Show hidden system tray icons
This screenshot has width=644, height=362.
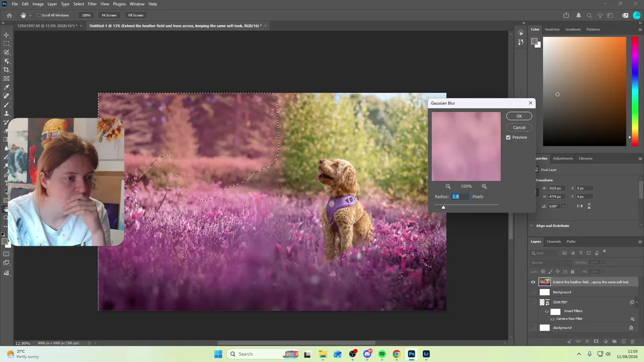point(579,354)
